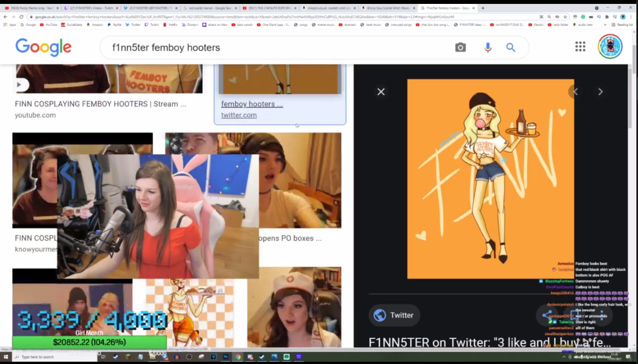Click the twitter.com source link
Viewport: 638px width, 364px height.
pos(239,115)
